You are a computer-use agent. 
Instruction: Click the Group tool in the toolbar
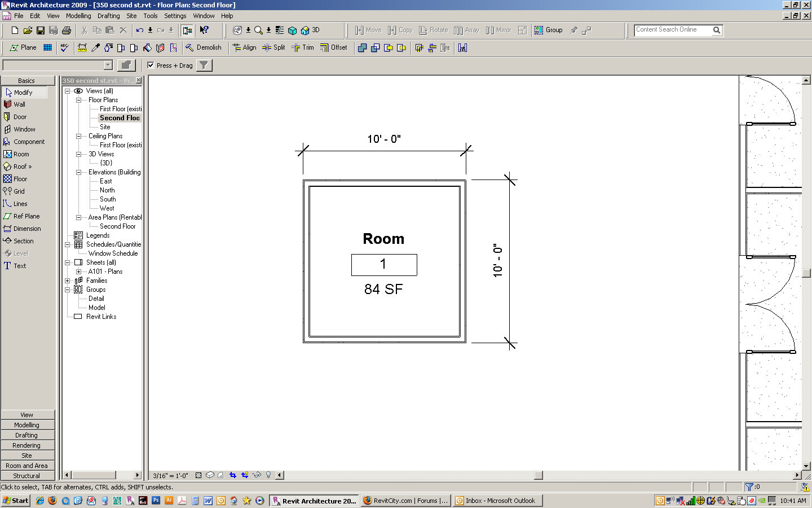[549, 30]
